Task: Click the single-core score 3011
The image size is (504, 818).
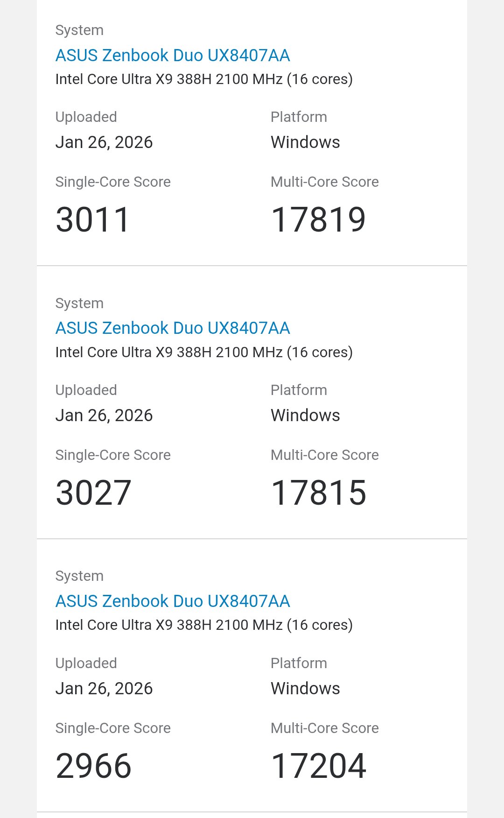Action: [93, 220]
